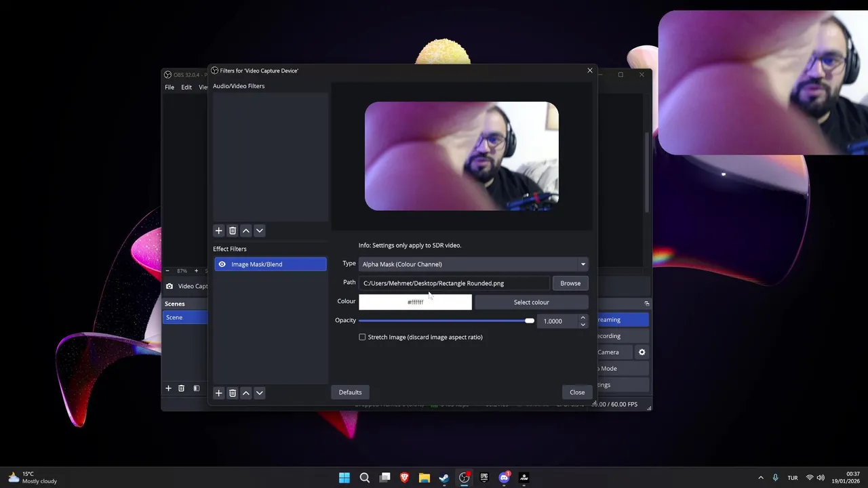
Task: Zoom out preview with minus icon in OBS
Action: click(167, 271)
